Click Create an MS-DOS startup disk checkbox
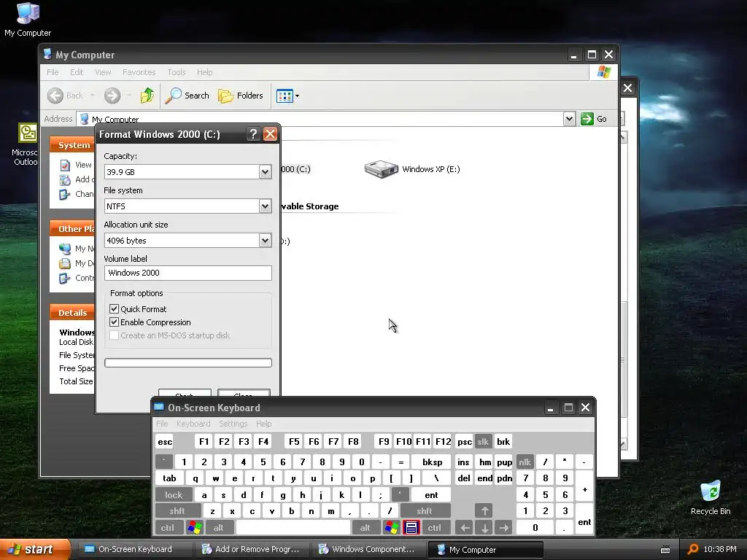The height and width of the screenshot is (560, 747). coord(115,335)
